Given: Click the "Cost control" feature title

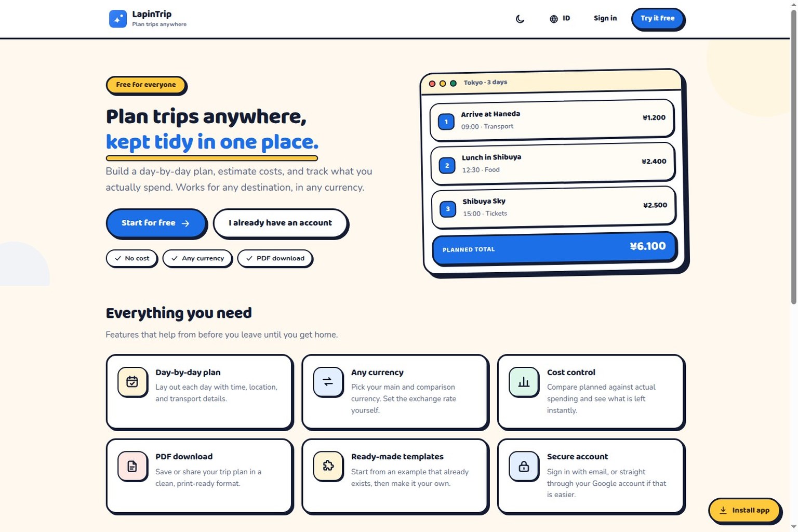Looking at the screenshot, I should coord(571,372).
